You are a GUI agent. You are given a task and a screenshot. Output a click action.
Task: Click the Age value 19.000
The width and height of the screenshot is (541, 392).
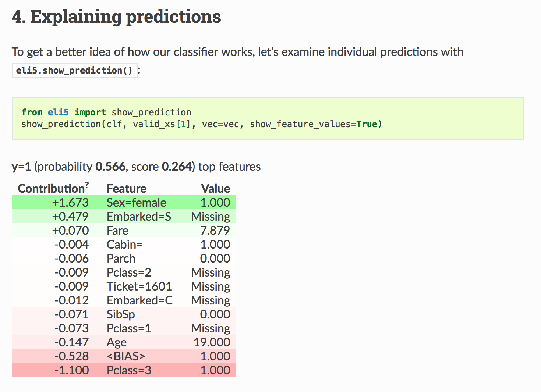click(x=212, y=342)
